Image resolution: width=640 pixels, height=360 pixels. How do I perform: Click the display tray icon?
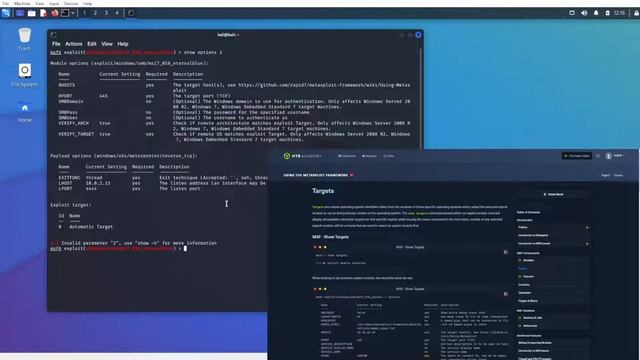coord(572,13)
